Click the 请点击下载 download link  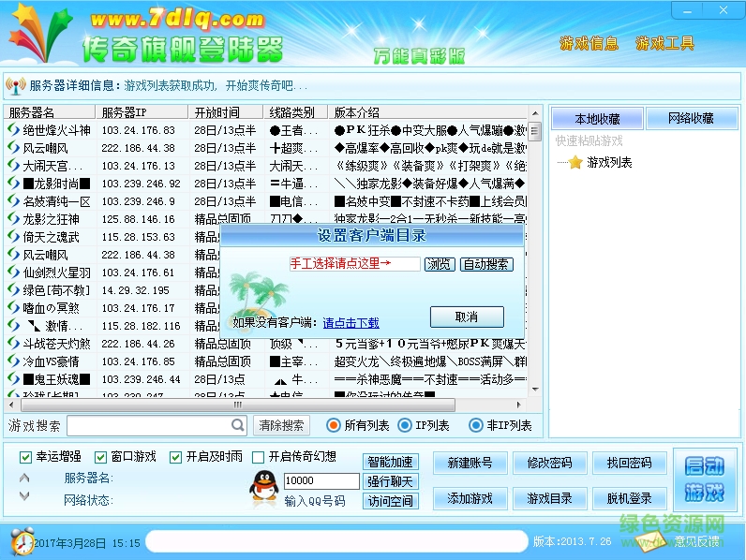pyautogui.click(x=351, y=323)
